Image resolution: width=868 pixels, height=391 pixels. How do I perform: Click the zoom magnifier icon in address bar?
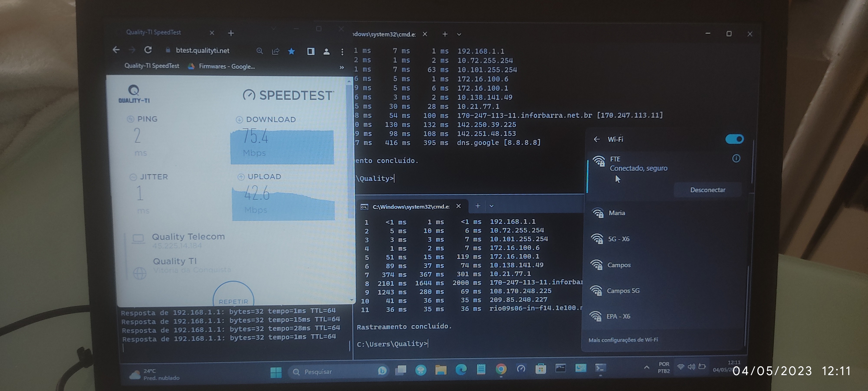pos(260,51)
